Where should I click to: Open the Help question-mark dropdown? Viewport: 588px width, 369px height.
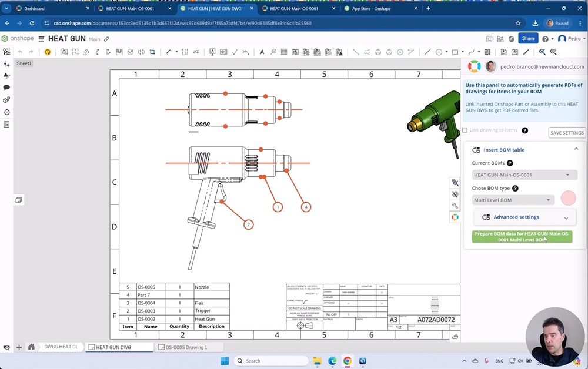point(547,39)
